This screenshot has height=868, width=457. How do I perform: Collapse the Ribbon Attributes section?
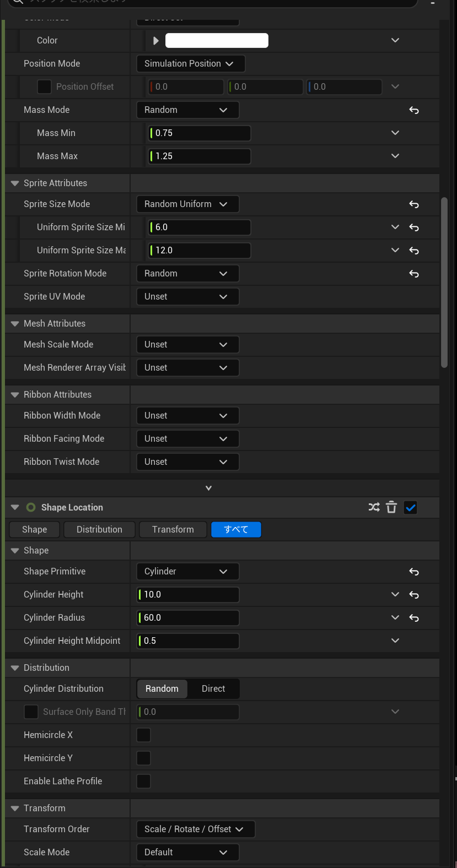coord(15,395)
